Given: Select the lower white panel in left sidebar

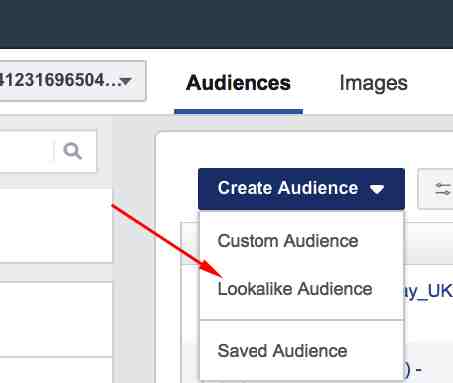Looking at the screenshot, I should pyautogui.click(x=56, y=319).
